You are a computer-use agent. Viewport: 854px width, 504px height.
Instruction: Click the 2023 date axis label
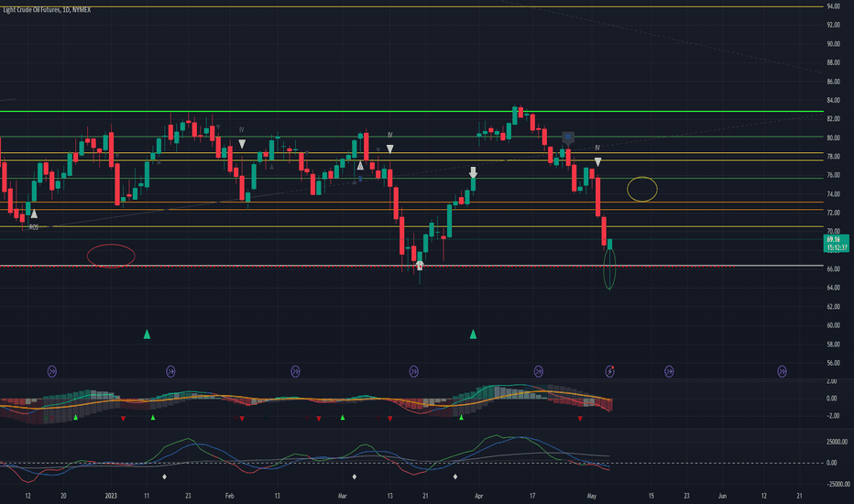click(111, 496)
